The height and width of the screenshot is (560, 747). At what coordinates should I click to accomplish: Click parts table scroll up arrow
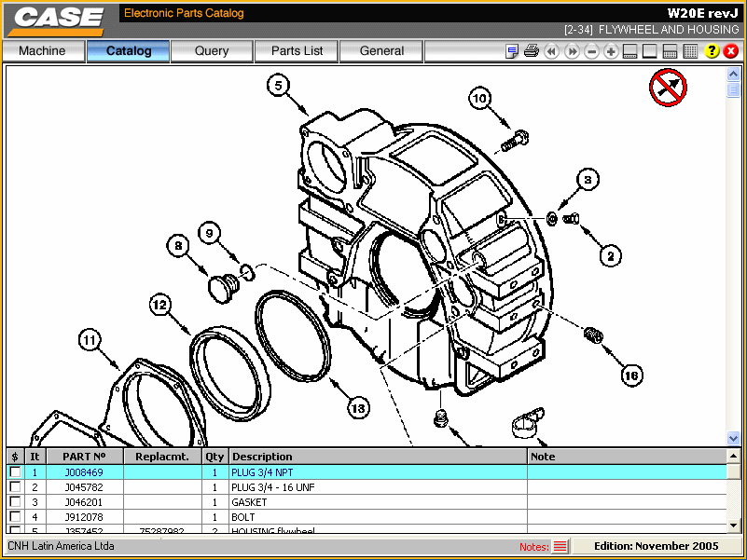pyautogui.click(x=734, y=457)
